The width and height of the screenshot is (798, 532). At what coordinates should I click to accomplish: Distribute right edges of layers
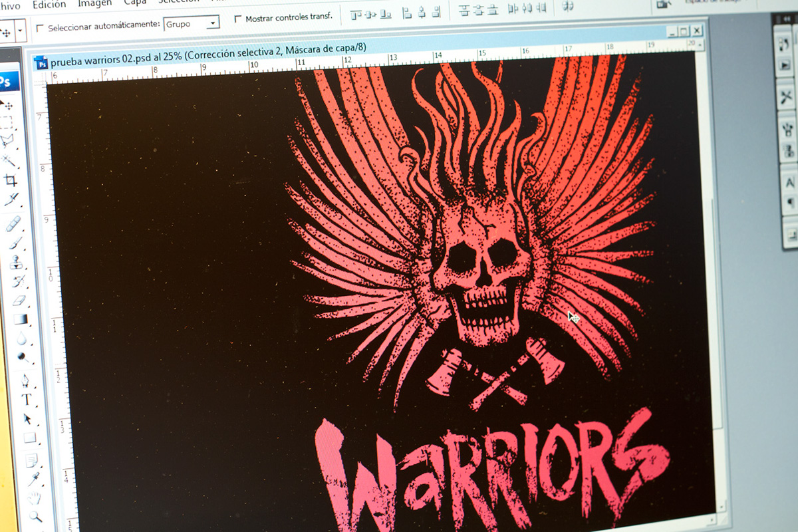coord(541,7)
